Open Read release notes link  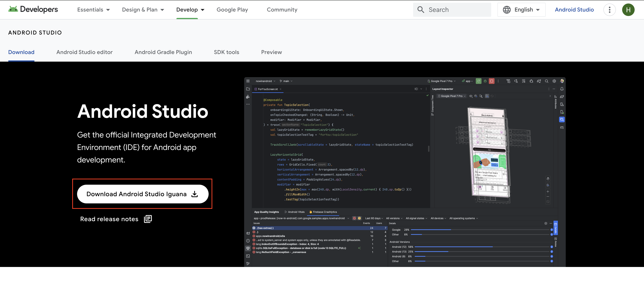tap(109, 219)
